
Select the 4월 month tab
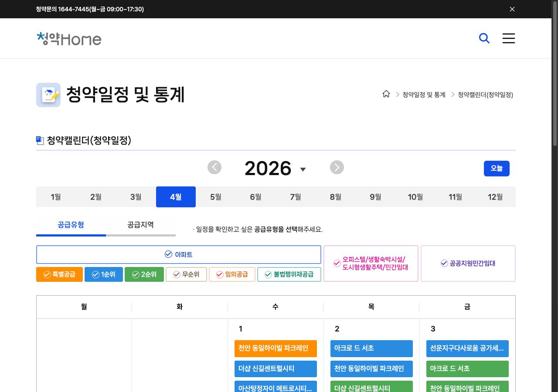[176, 197]
